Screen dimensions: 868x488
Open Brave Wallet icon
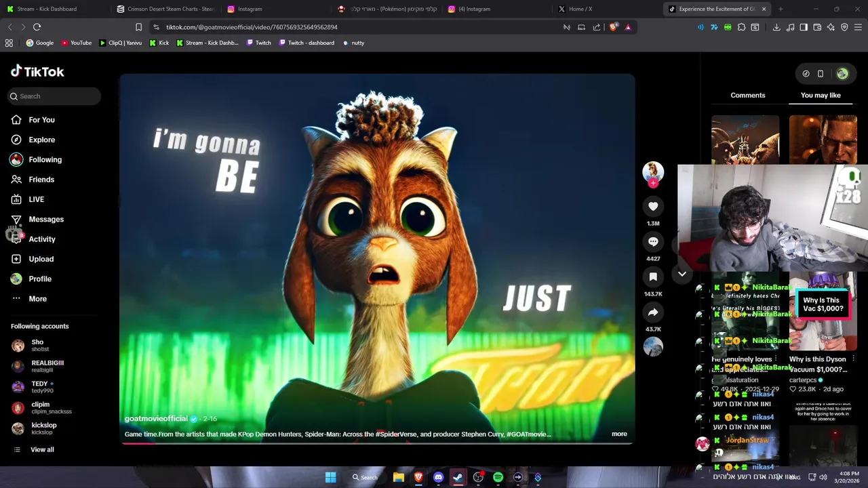(x=817, y=27)
